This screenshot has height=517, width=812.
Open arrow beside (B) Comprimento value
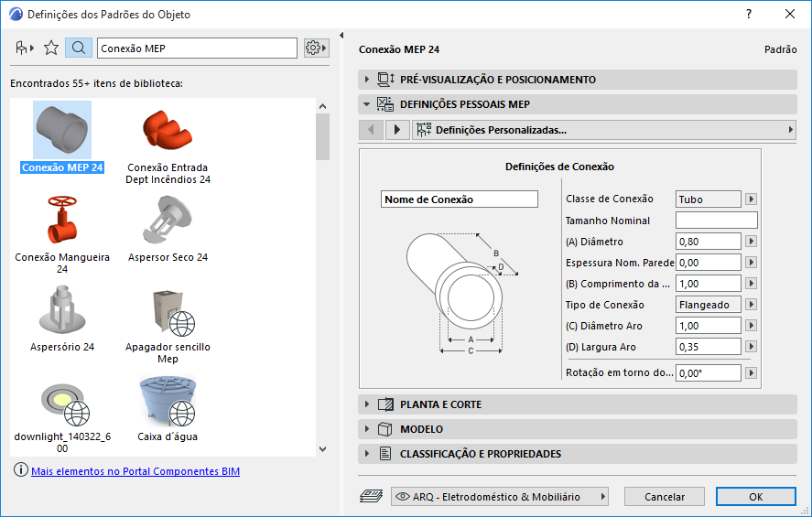pyautogui.click(x=751, y=283)
